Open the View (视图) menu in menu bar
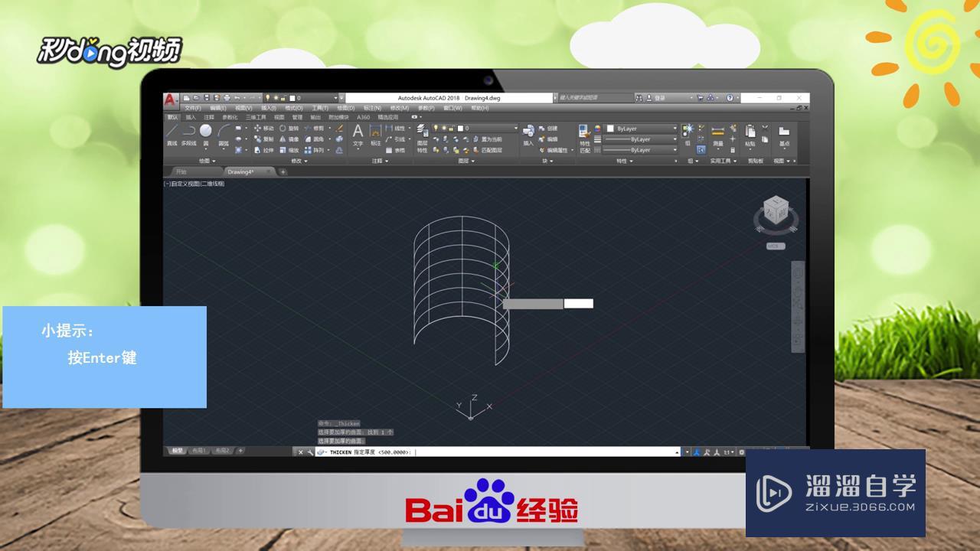This screenshot has height=551, width=980. 243,108
